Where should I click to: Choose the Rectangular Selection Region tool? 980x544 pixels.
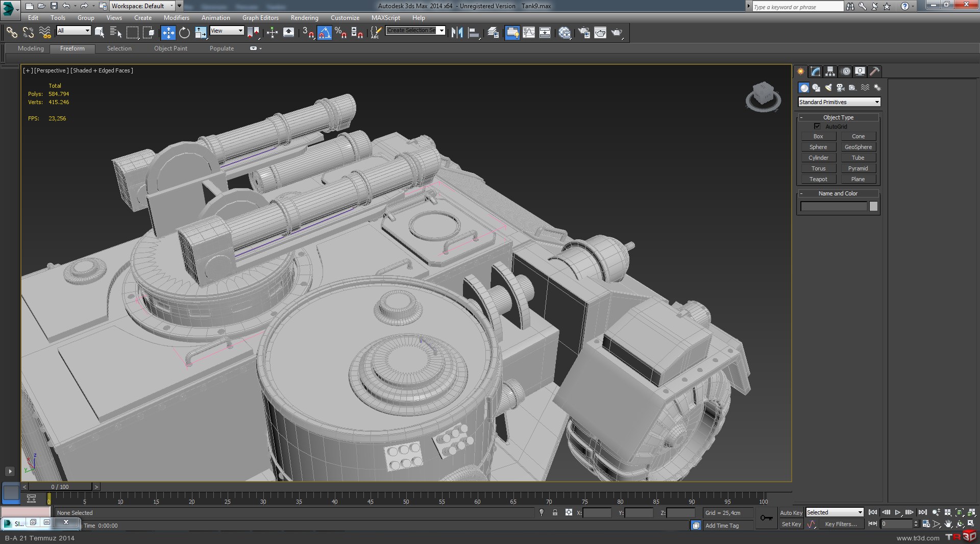point(132,33)
